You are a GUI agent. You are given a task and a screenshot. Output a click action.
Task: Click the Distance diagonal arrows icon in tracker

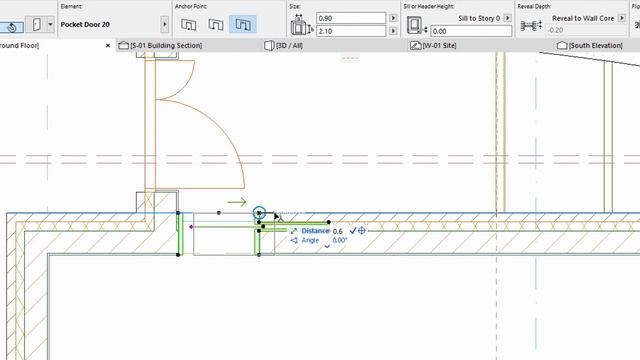pyautogui.click(x=293, y=231)
